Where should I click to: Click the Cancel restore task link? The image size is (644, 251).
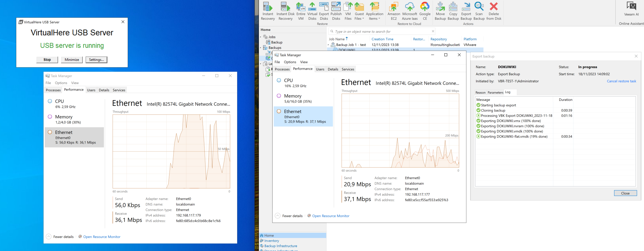[621, 81]
